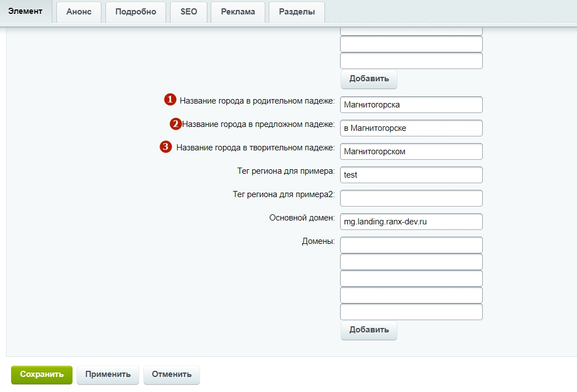577x392 pixels.
Task: Click the upper Добавить button above city name fields
Action: click(x=368, y=79)
